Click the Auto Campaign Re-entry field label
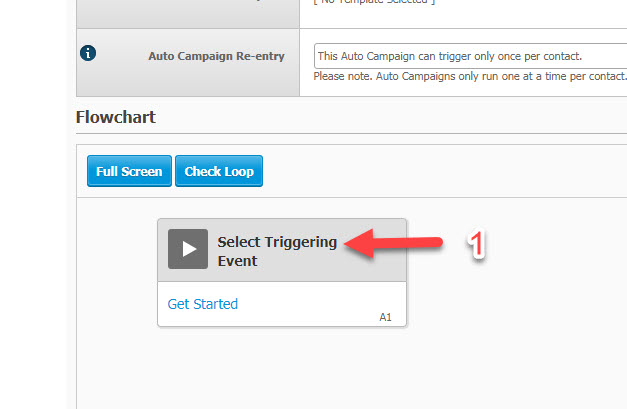Screen dimensions: 627x409 (x=216, y=56)
